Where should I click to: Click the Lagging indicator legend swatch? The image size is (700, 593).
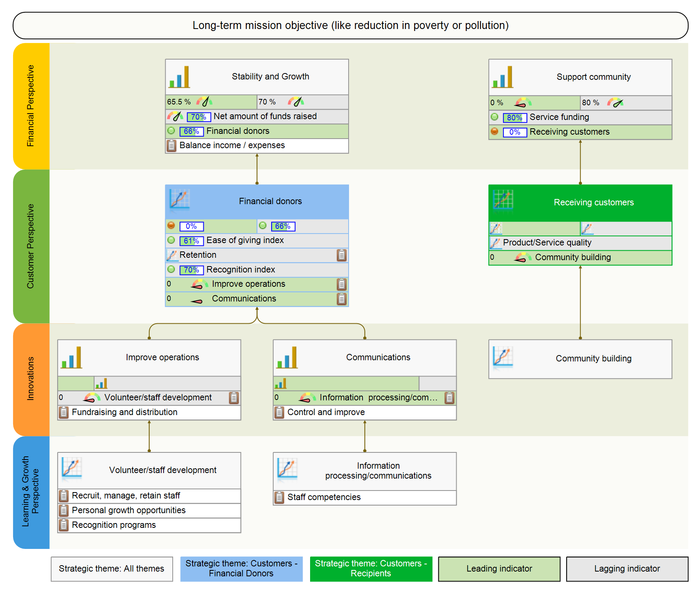pos(627,569)
